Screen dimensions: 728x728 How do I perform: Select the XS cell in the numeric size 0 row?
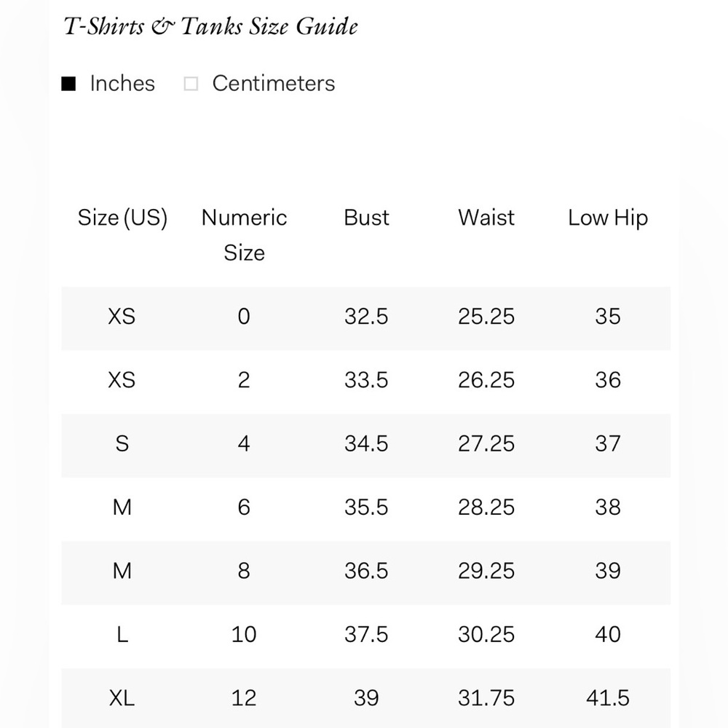coord(122,317)
